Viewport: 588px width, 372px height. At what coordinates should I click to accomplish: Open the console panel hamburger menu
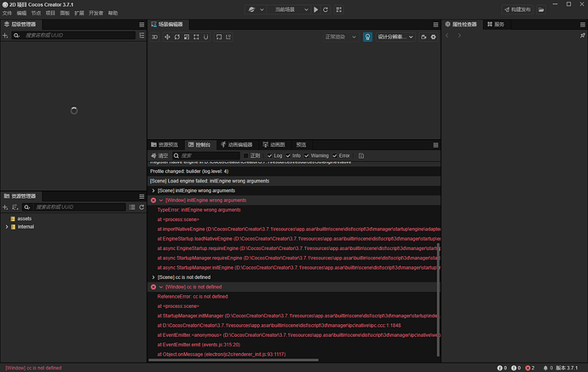click(435, 145)
